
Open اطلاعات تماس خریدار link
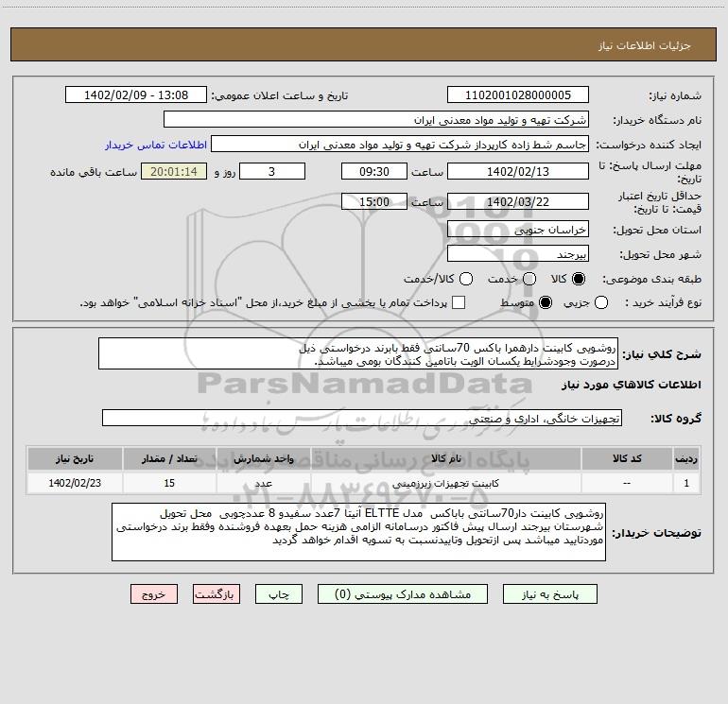click(x=156, y=145)
